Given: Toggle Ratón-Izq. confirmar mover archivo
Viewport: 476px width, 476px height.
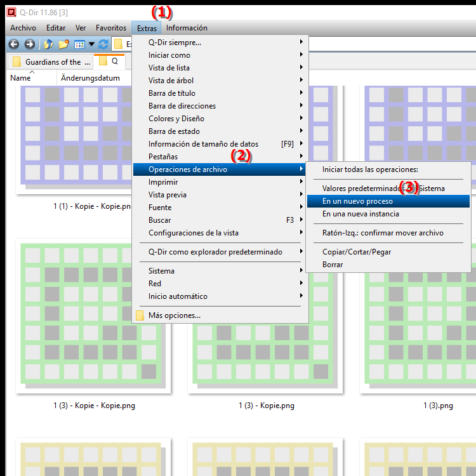Looking at the screenshot, I should coord(383,233).
